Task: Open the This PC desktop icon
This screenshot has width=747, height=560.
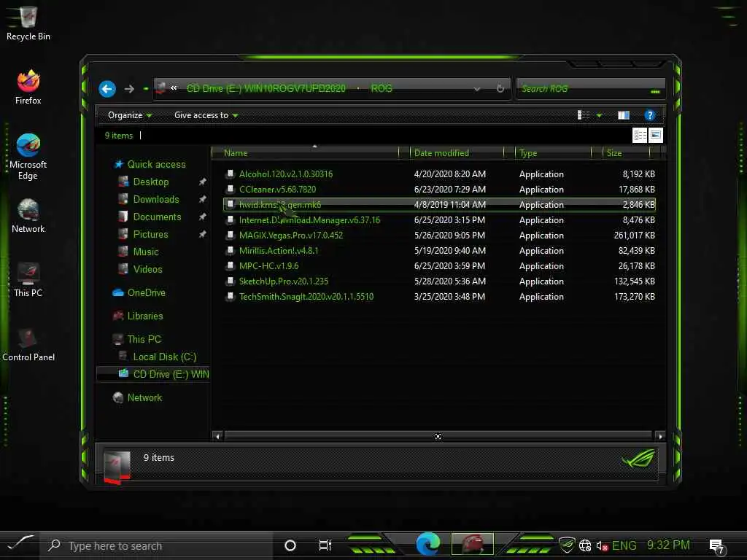Action: point(28,279)
